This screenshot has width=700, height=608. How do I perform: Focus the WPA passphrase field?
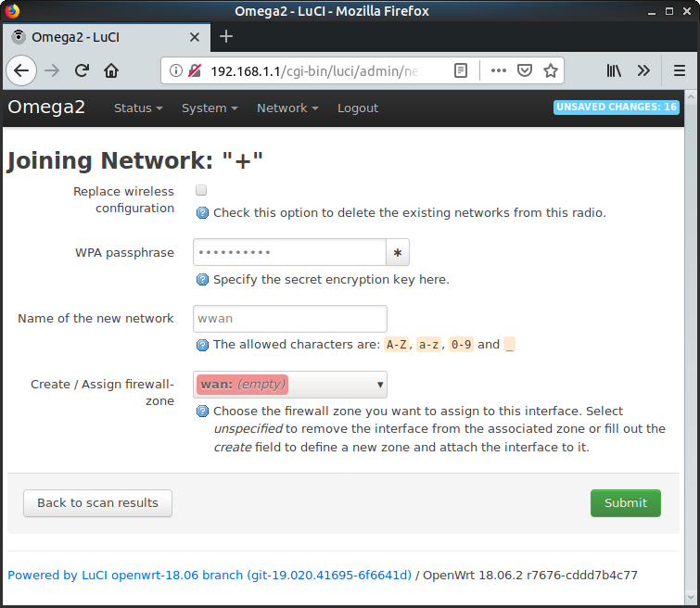tap(289, 253)
